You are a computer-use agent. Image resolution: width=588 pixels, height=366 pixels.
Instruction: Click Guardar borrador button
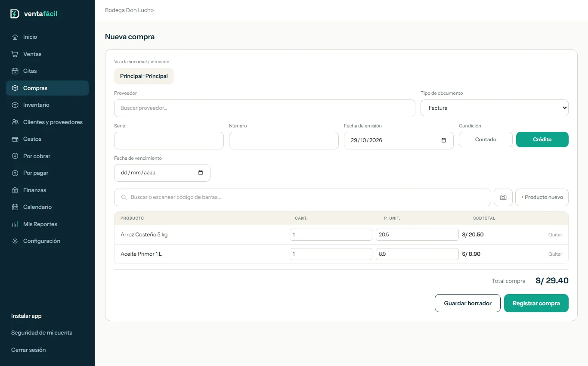467,303
